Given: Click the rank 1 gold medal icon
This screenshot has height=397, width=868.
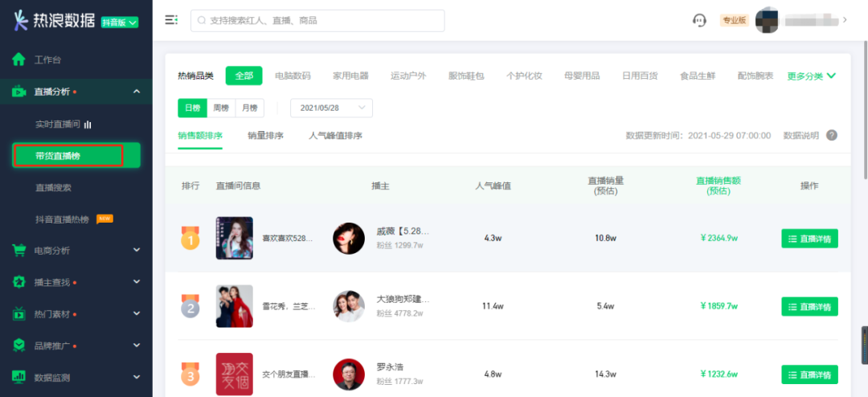Looking at the screenshot, I should 190,239.
